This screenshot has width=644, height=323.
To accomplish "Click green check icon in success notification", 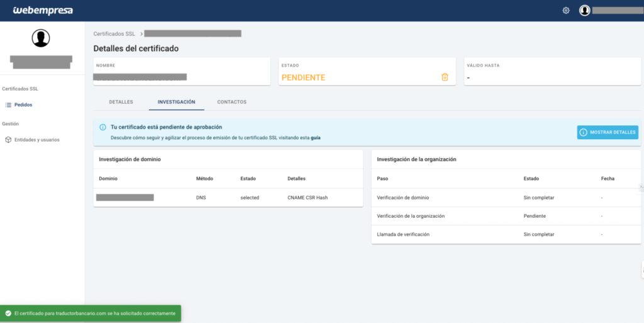I will pos(8,314).
